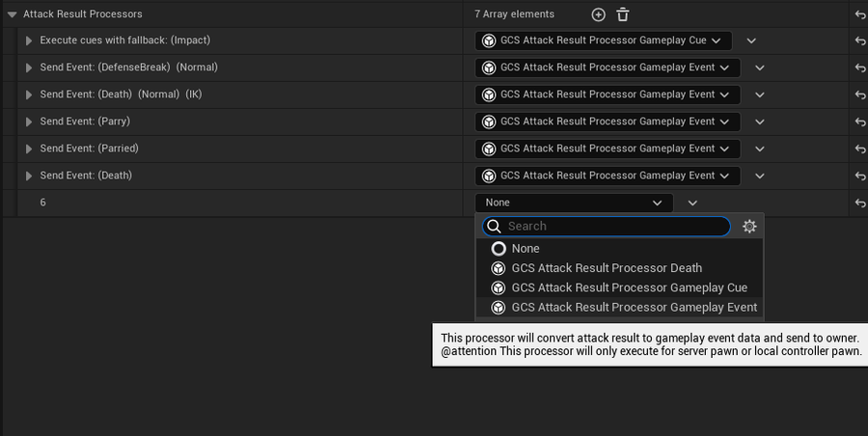Expand Send Event: (DefenseBreak) (Normal) entry
Image resolution: width=868 pixels, height=436 pixels.
29,68
